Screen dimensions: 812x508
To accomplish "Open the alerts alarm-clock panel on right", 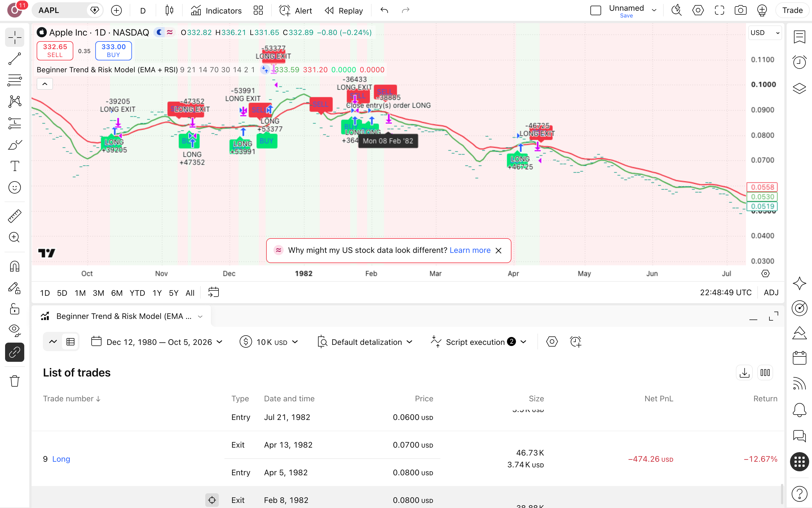I will pyautogui.click(x=799, y=62).
